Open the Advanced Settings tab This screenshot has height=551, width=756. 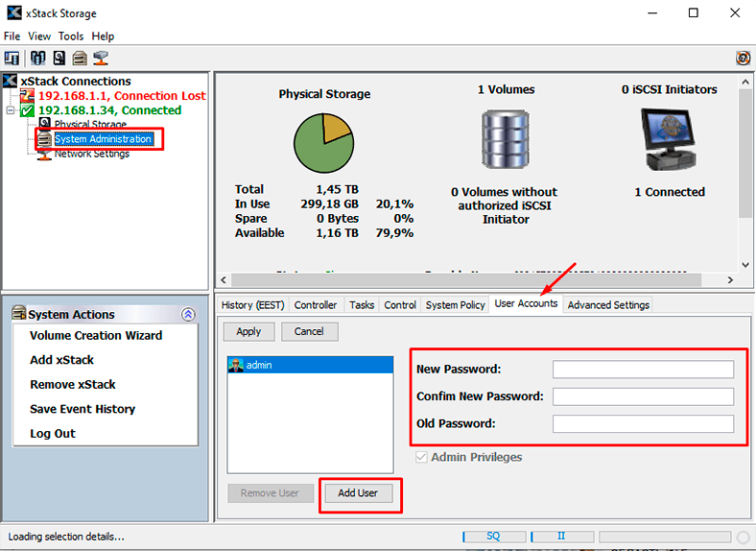pos(608,305)
